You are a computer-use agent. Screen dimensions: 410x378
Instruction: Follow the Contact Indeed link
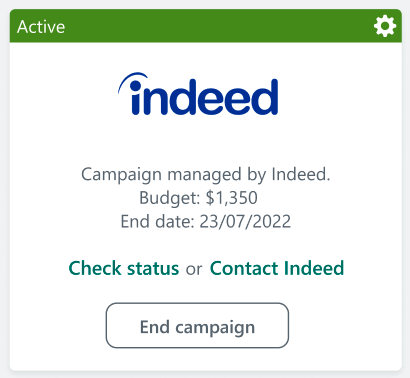pyautogui.click(x=277, y=268)
